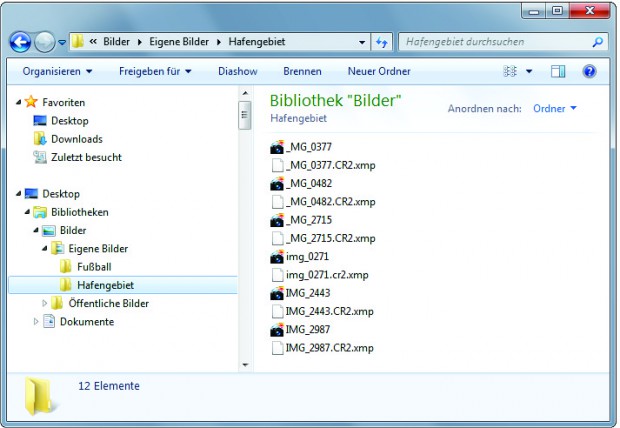This screenshot has height=428, width=620.
Task: Select the _MG_2715 camera raw file
Action: (x=301, y=220)
